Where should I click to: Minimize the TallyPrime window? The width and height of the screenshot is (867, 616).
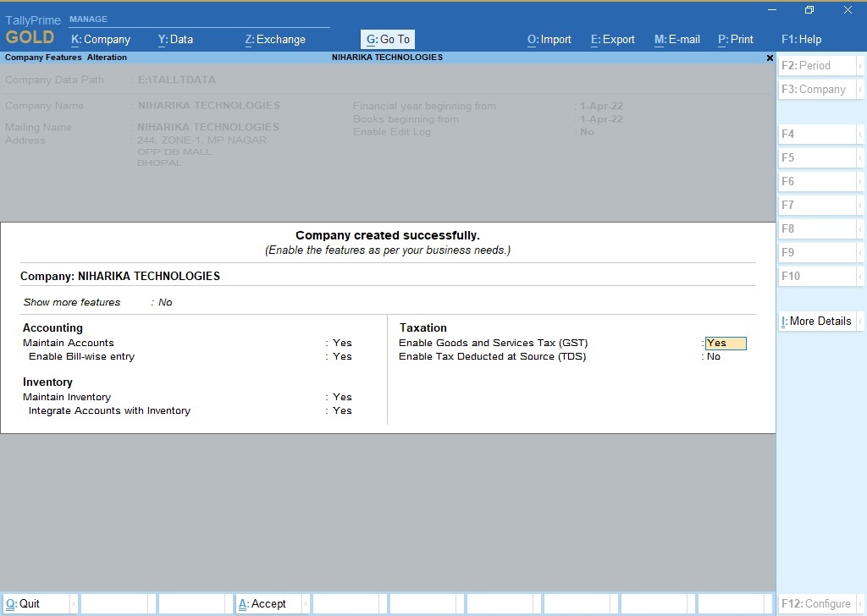772,10
